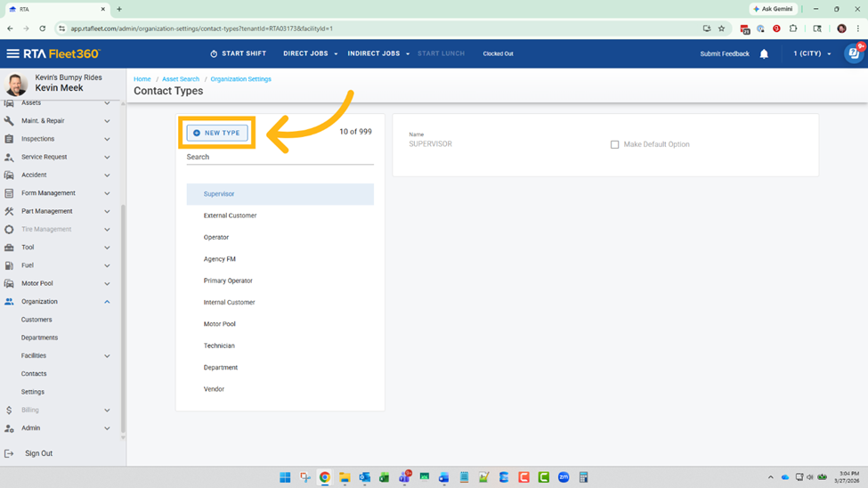Open the Direct Jobs menu

(x=310, y=53)
